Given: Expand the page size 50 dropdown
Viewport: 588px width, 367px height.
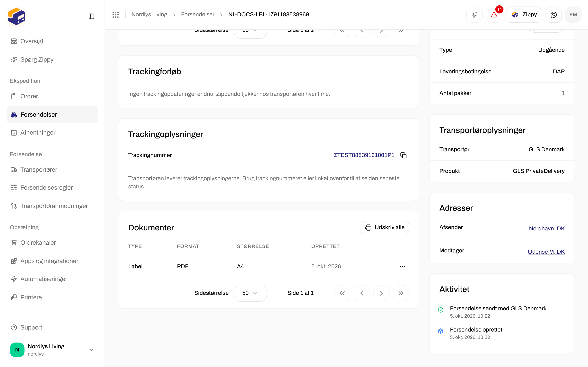Looking at the screenshot, I should tap(250, 293).
